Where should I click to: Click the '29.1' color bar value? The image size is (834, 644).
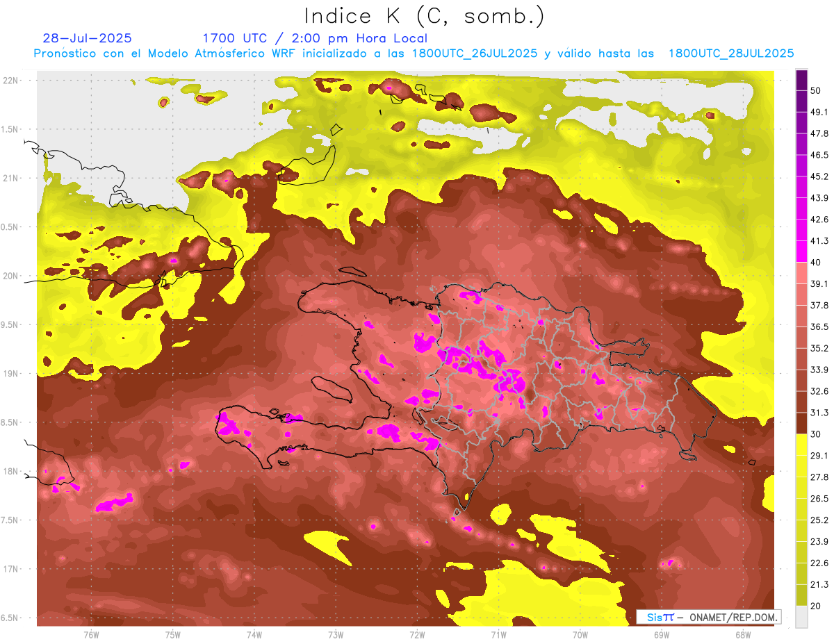[x=819, y=455]
